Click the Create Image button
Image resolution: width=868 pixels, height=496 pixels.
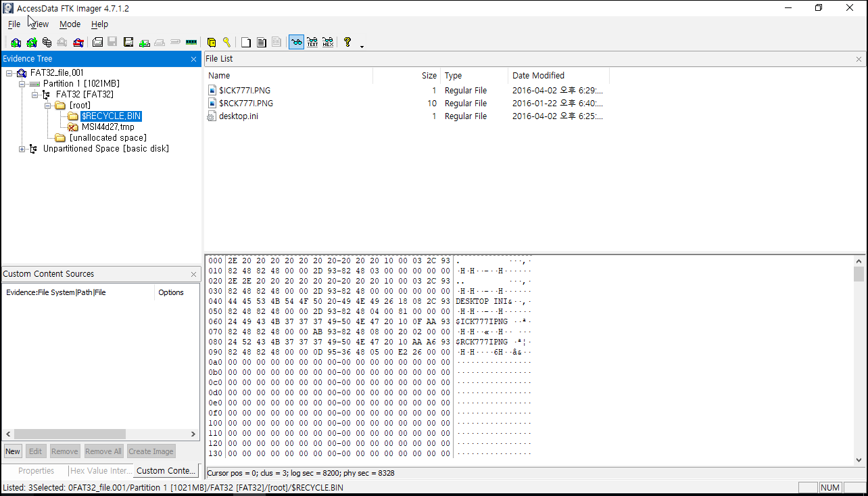point(151,451)
